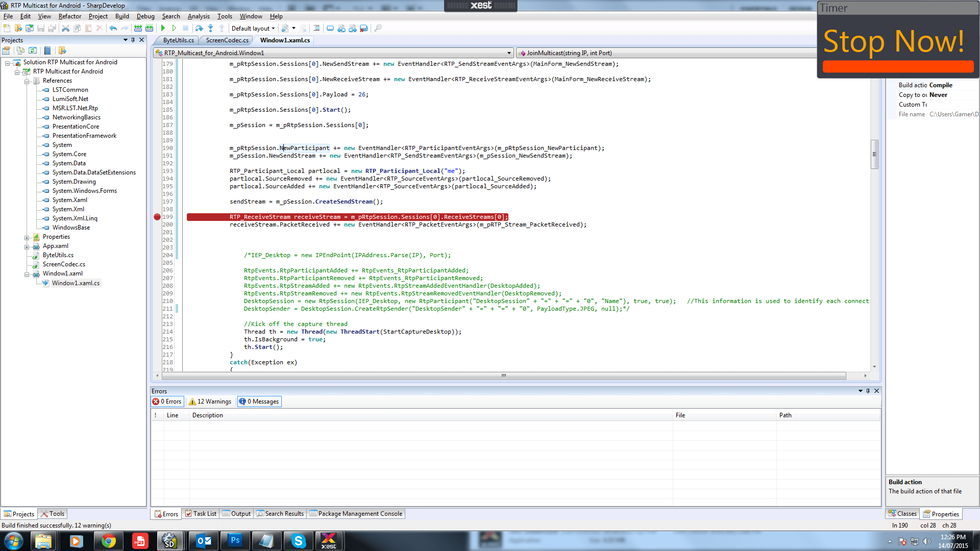This screenshot has height=551, width=980.
Task: Open the Projects panel dropdown arrow
Action: (125, 40)
